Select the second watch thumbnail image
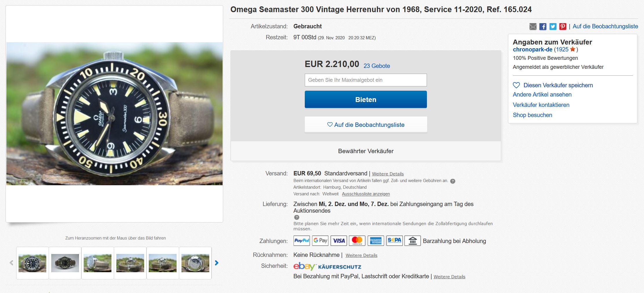The height and width of the screenshot is (293, 644). tap(65, 263)
